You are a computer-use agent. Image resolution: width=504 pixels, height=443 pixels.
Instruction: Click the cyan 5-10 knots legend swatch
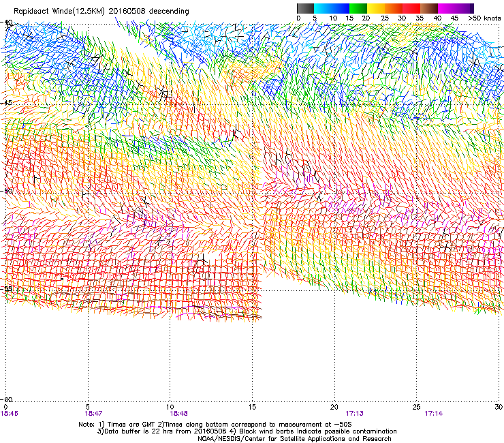coord(323,8)
